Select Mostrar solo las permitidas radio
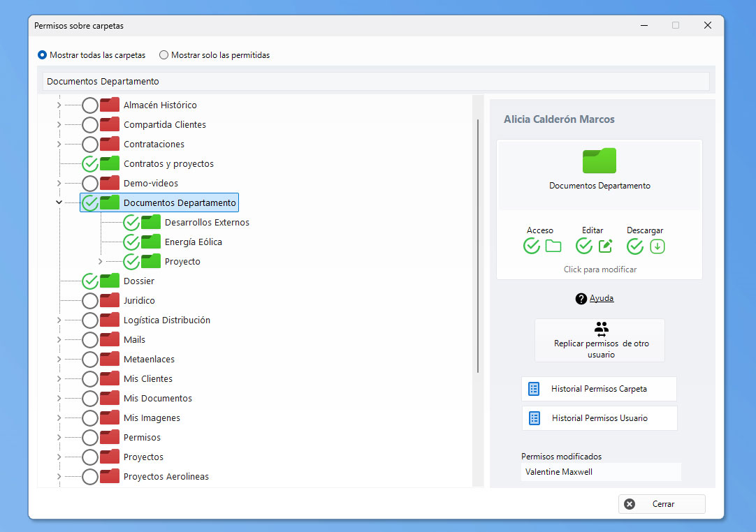The image size is (756, 532). click(164, 55)
